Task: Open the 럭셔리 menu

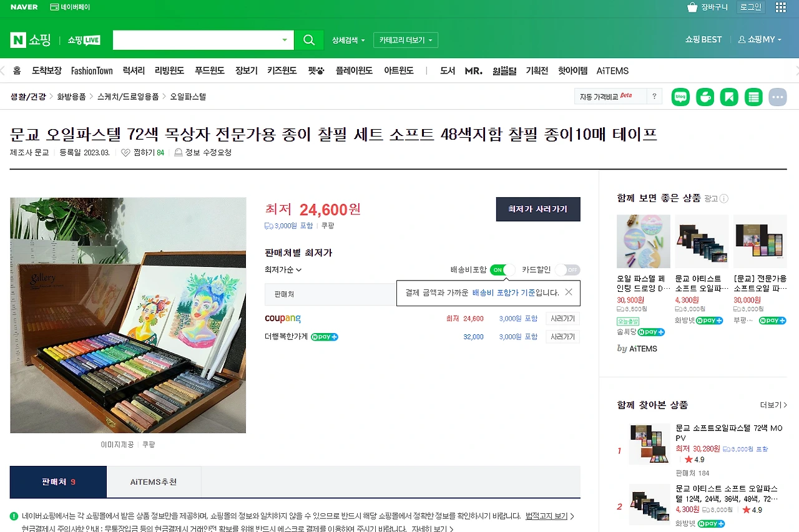Action: 134,70
